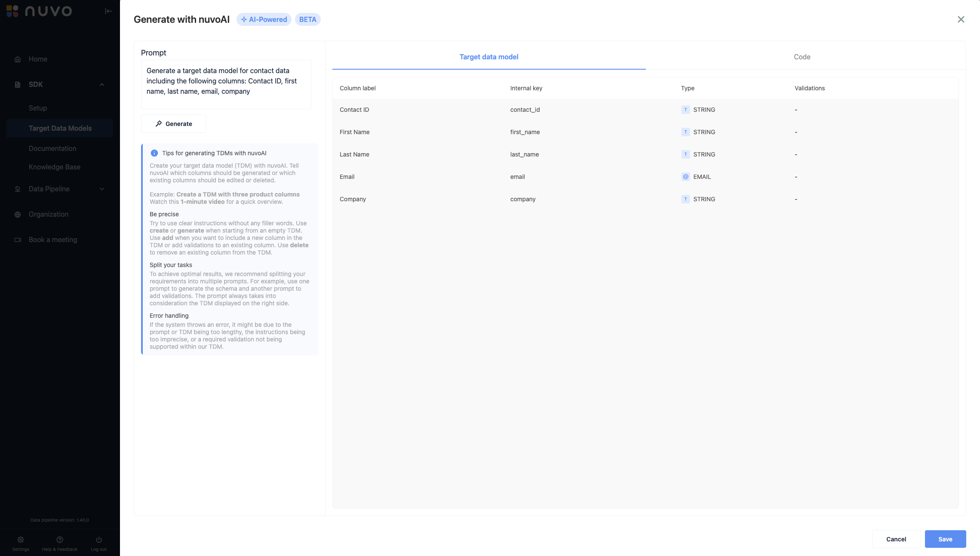Click the Type column header
Screen dimensions: 980x556
pos(688,88)
